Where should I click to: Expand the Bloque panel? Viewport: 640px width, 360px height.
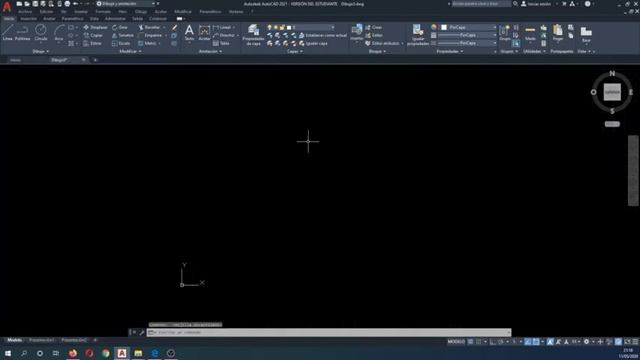(377, 51)
